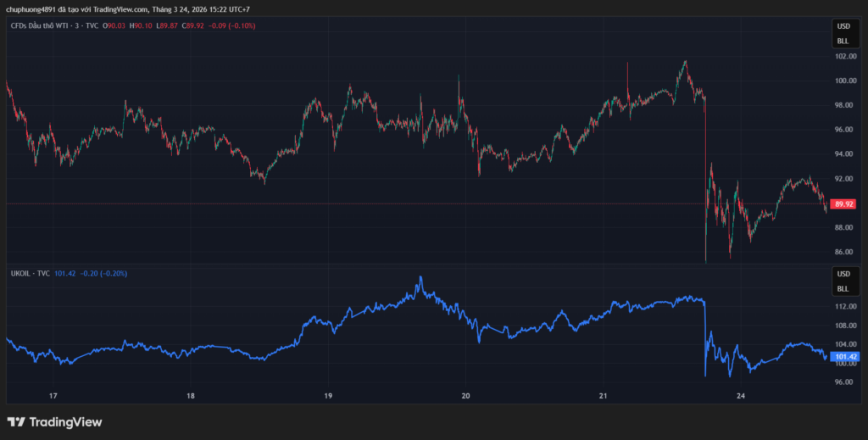
Task: Click date label 19 on the time axis
Action: pos(328,396)
